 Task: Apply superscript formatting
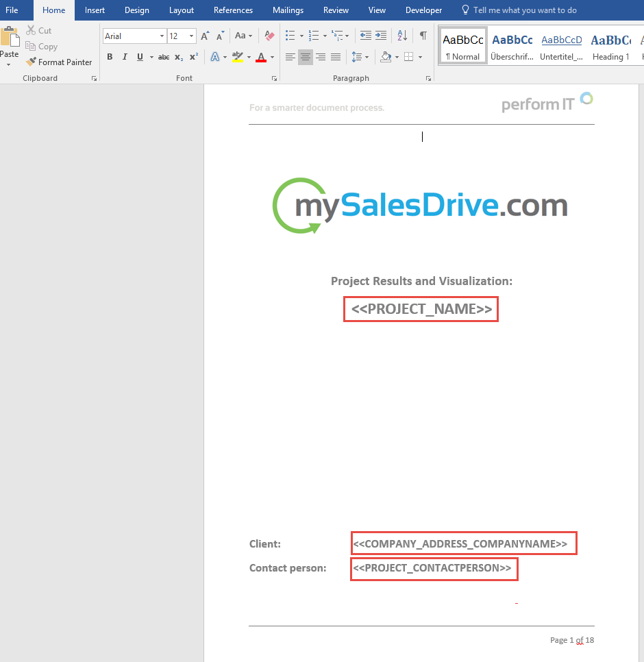point(194,57)
